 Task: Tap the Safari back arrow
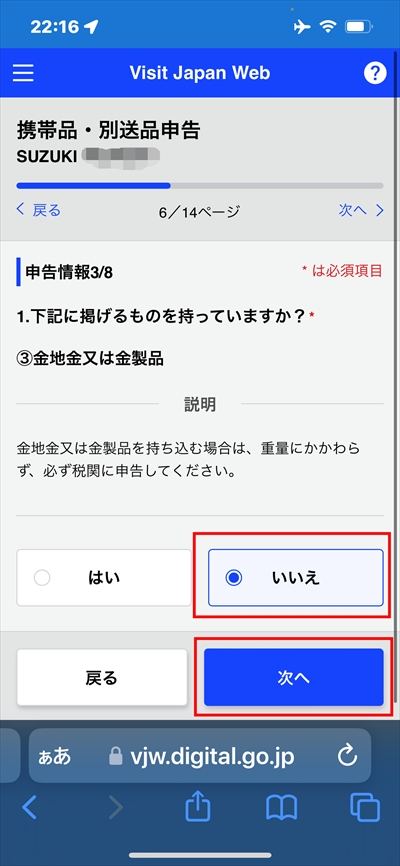pyautogui.click(x=29, y=809)
